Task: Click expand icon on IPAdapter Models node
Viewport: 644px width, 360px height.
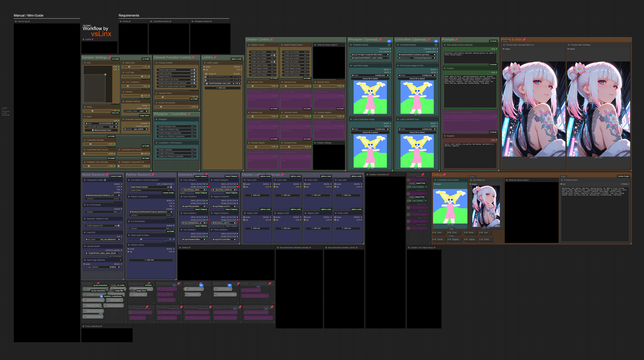Action: tap(389, 45)
